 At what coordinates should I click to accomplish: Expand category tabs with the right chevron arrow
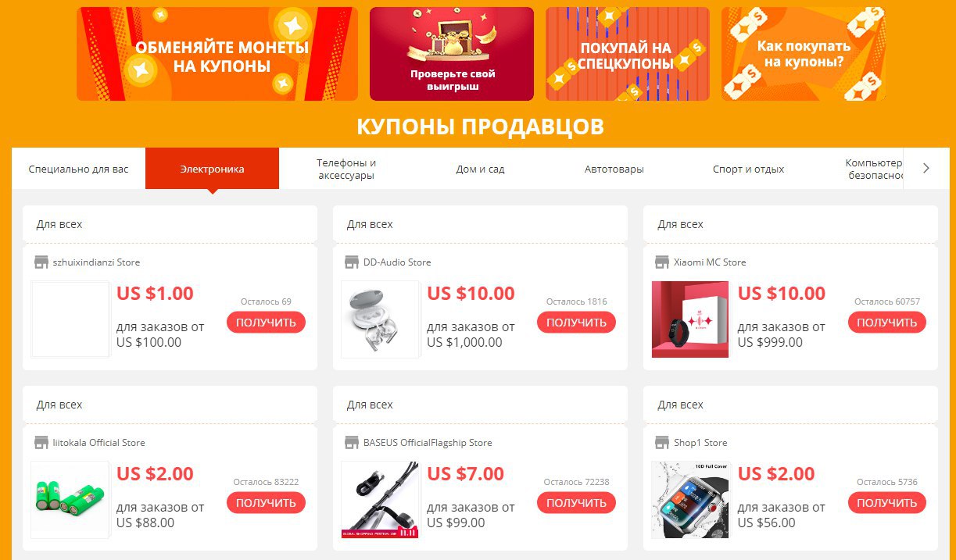coord(926,168)
